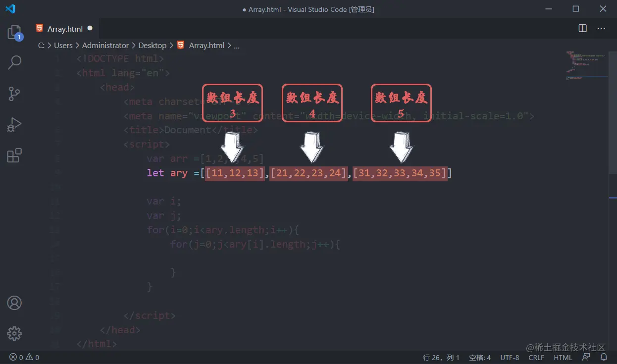The image size is (617, 364).
Task: Click the var j; code line
Action: pos(164,215)
